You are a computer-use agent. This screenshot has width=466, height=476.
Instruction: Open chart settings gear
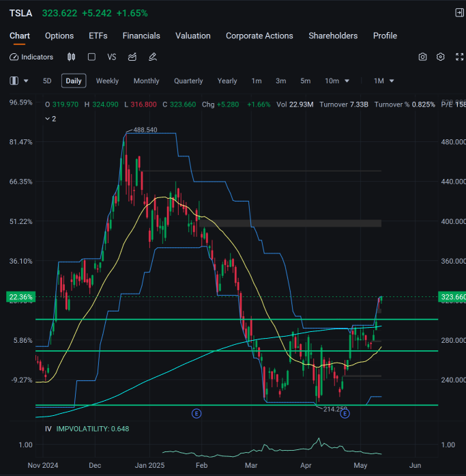pos(441,57)
